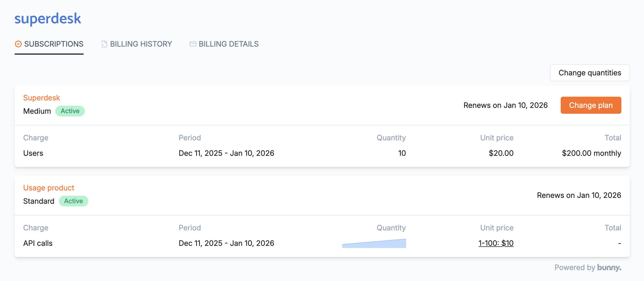Viewport: 644px width, 281px height.
Task: Click the API calls total dash
Action: (x=620, y=243)
